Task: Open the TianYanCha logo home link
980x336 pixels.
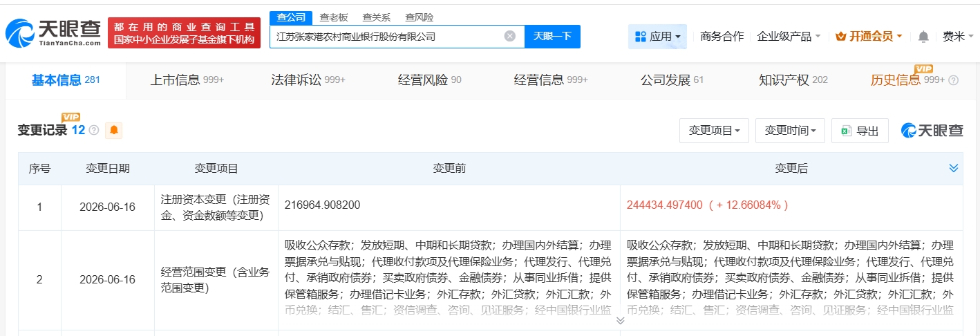Action: (53, 32)
